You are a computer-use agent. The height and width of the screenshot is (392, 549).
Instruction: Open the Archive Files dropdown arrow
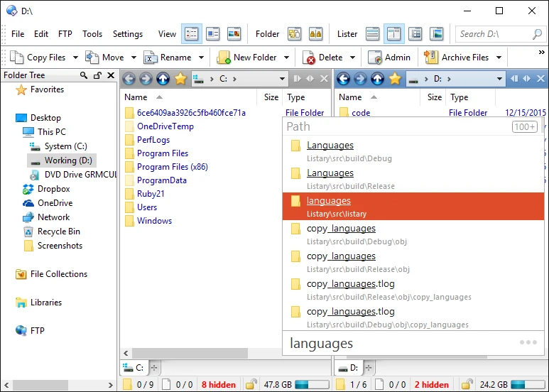click(x=499, y=58)
